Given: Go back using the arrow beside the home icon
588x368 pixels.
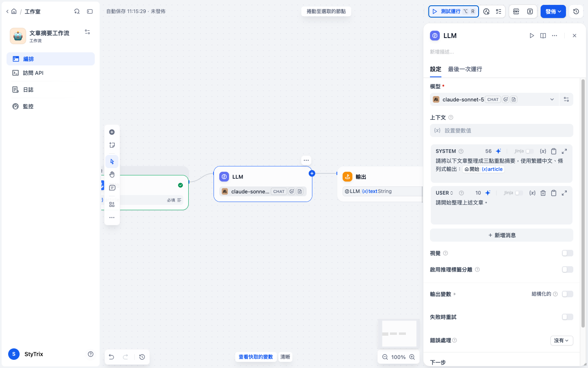Looking at the screenshot, I should (x=7, y=11).
